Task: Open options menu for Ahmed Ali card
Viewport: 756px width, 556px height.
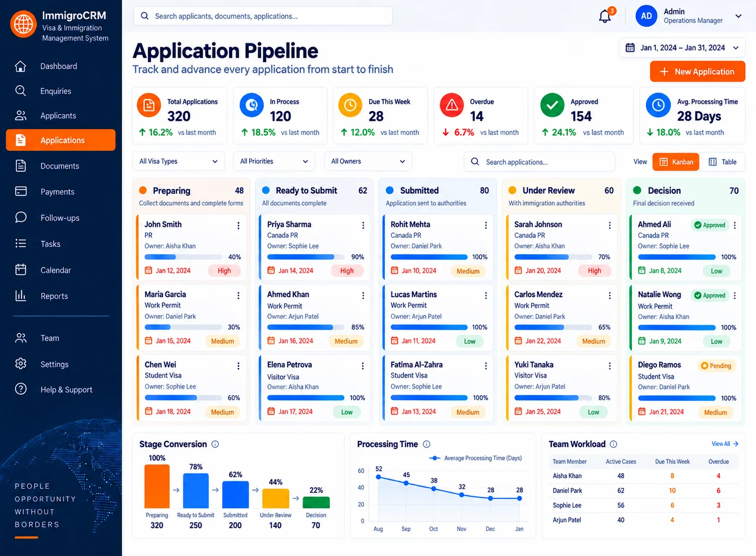Action: (x=735, y=225)
